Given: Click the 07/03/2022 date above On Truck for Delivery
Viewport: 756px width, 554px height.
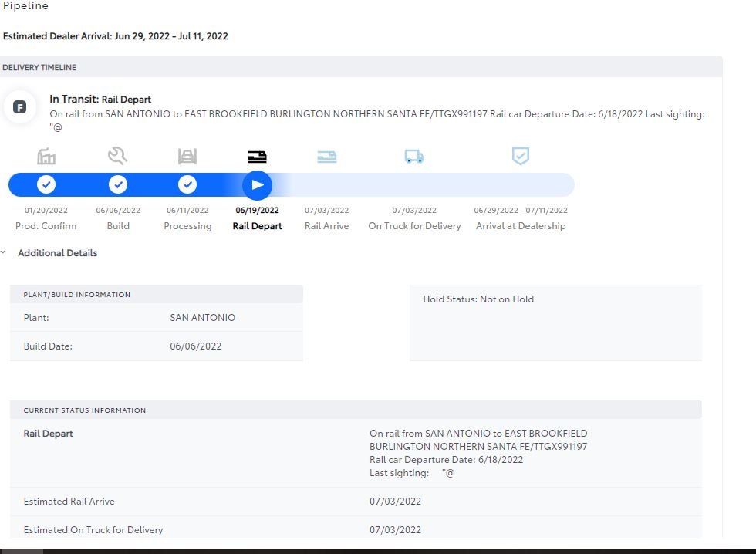Looking at the screenshot, I should (414, 210).
